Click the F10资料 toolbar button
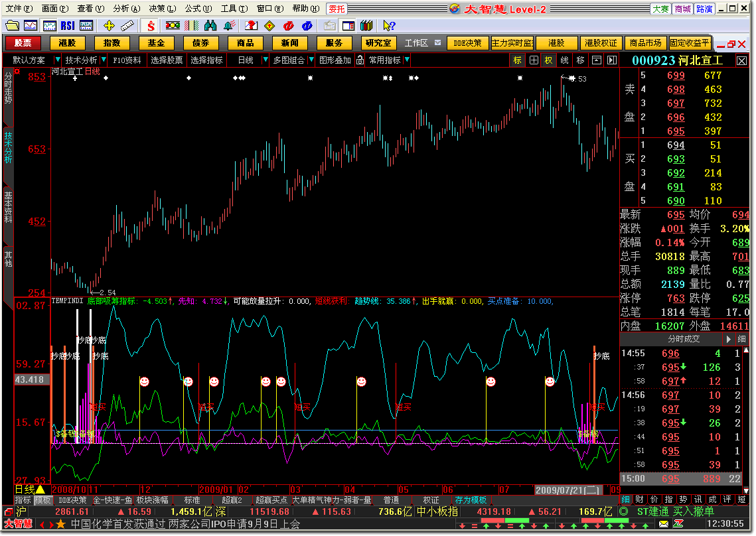The width and height of the screenshot is (756, 536). [127, 60]
